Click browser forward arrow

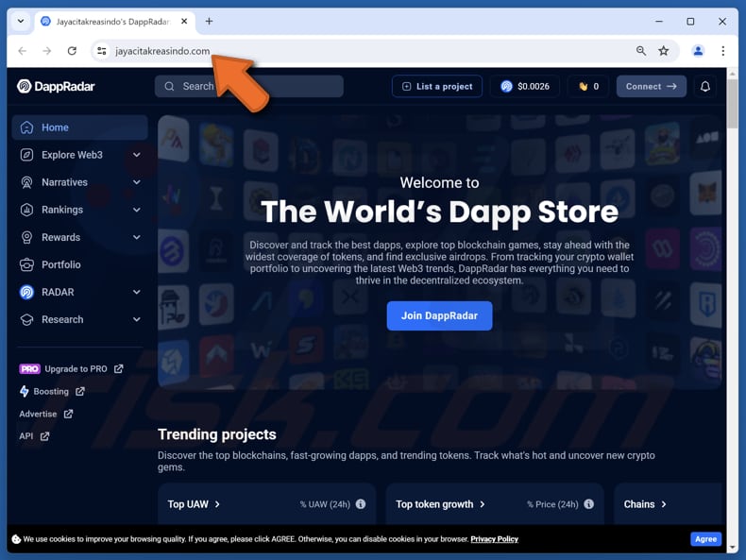point(47,51)
